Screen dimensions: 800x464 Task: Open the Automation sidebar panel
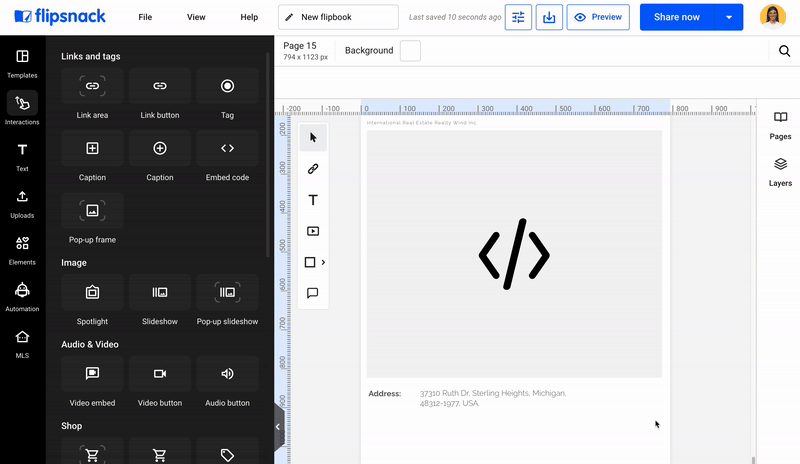(x=22, y=297)
